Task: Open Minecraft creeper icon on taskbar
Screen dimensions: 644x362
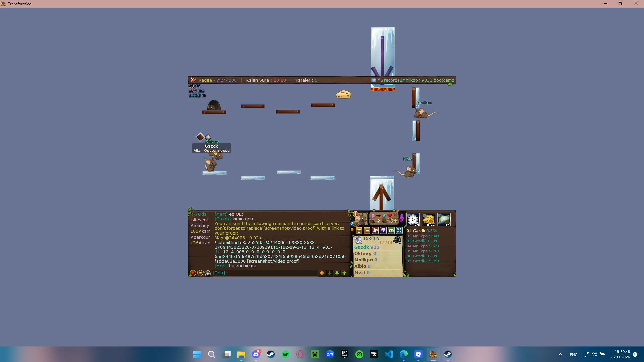Action: coord(315,354)
